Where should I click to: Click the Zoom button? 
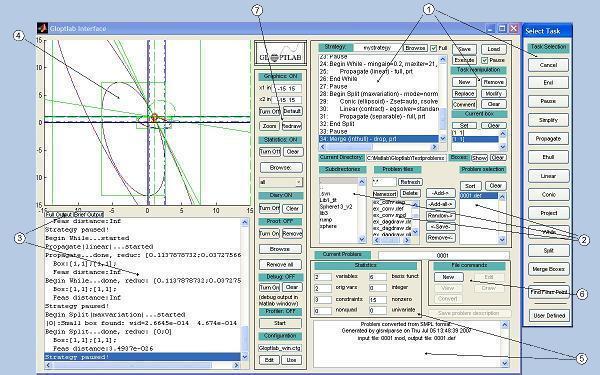tap(269, 126)
